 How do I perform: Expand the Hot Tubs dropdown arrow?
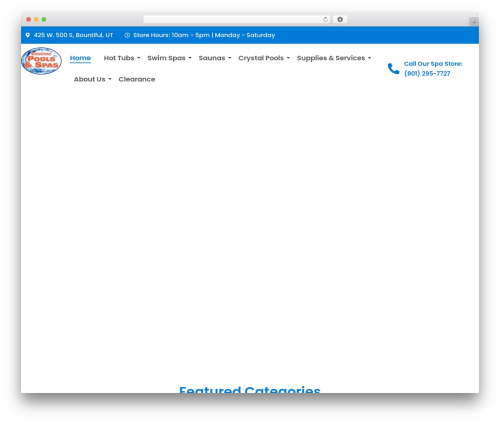139,58
